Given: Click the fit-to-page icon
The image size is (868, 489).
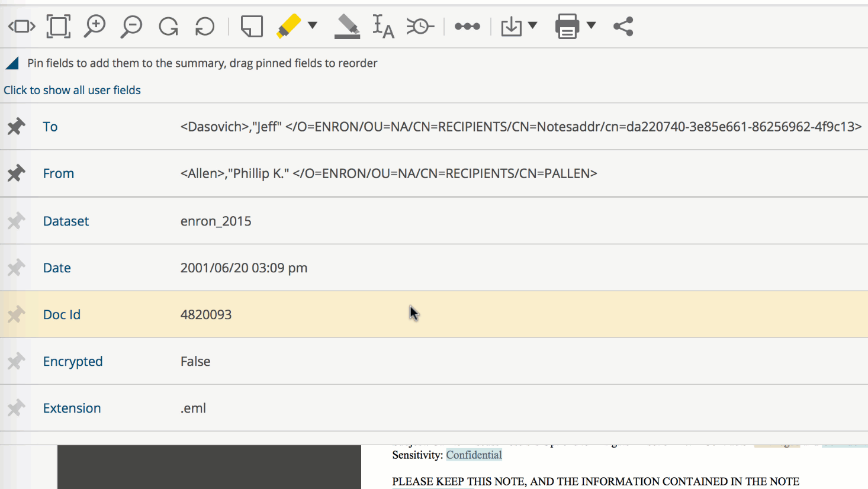Looking at the screenshot, I should pos(59,27).
